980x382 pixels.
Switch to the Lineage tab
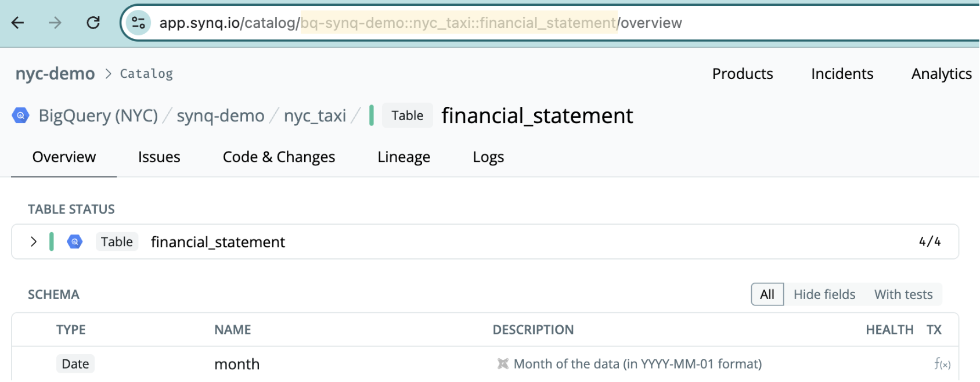pos(403,157)
